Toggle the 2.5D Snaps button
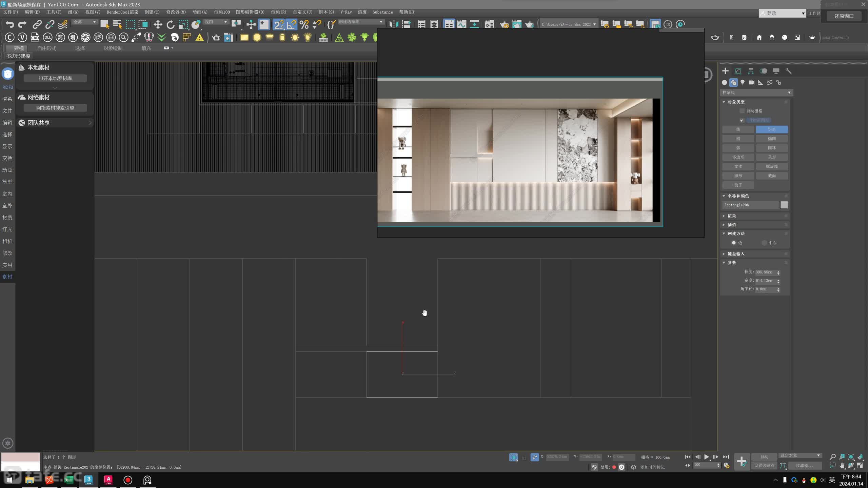 pyautogui.click(x=279, y=24)
